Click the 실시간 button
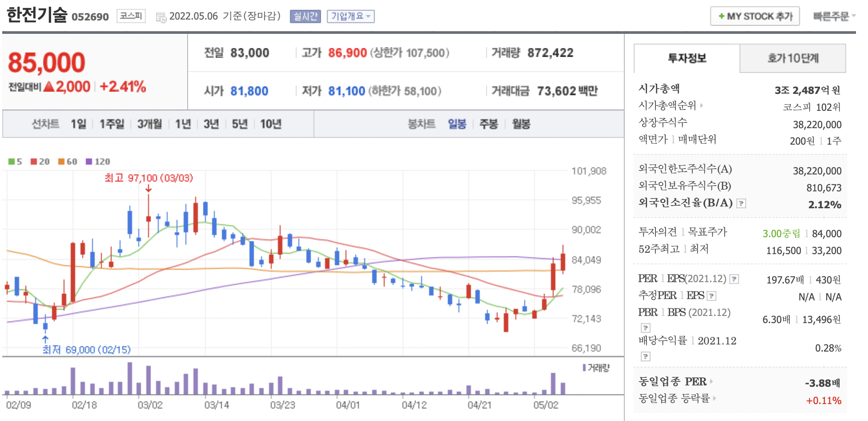Viewport: 868px width, 421px height. click(305, 16)
